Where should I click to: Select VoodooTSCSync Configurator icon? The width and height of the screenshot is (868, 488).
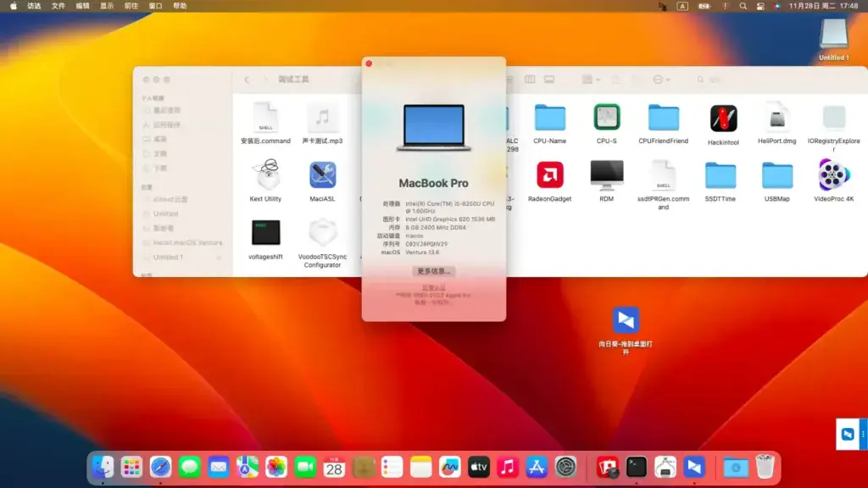coord(322,233)
